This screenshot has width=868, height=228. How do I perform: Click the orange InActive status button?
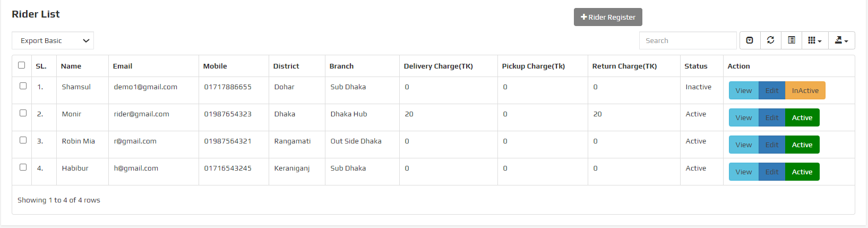click(x=805, y=90)
